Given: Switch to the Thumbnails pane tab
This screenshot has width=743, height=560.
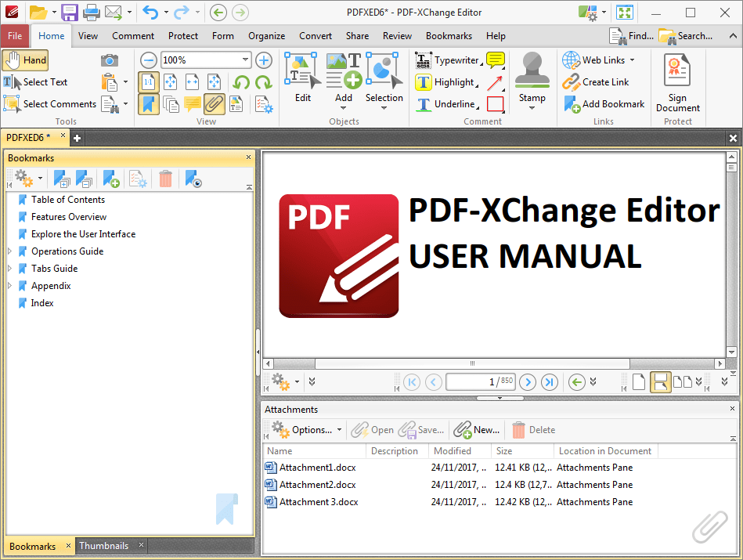Looking at the screenshot, I should (104, 546).
